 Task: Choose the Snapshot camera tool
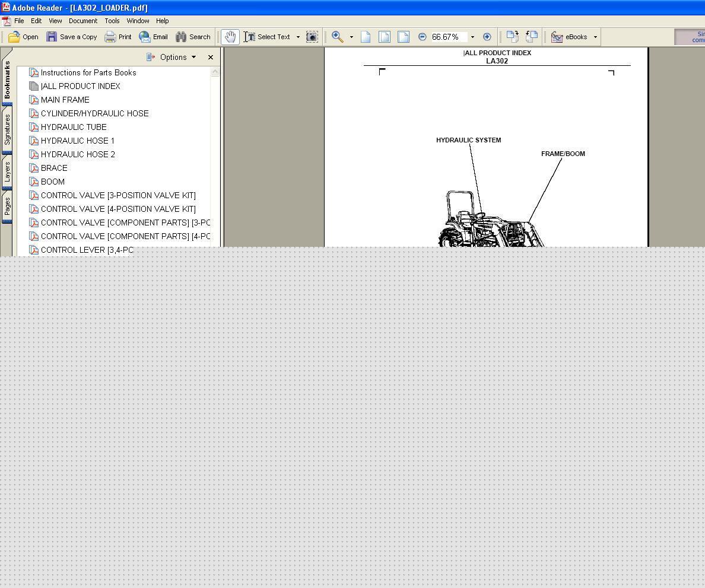(x=312, y=37)
